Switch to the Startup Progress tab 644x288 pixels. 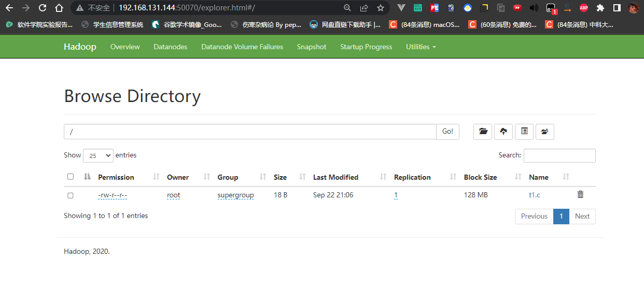coord(366,47)
